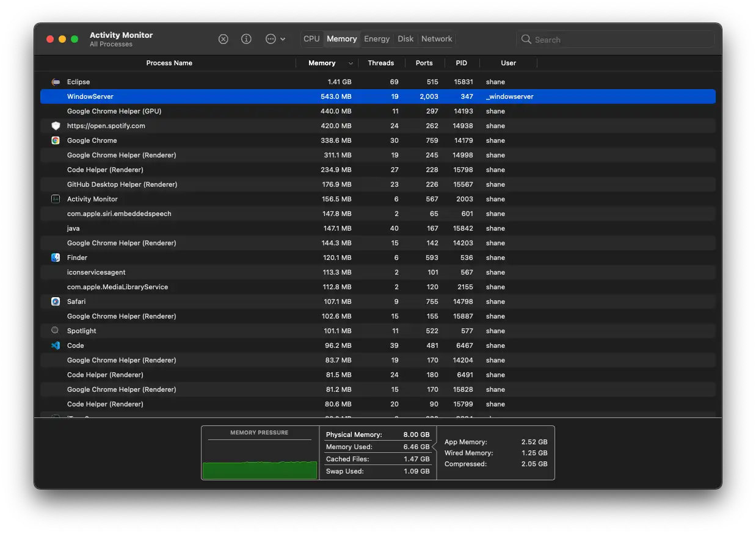This screenshot has height=534, width=756.
Task: Click the VS Code app icon
Action: tap(56, 345)
